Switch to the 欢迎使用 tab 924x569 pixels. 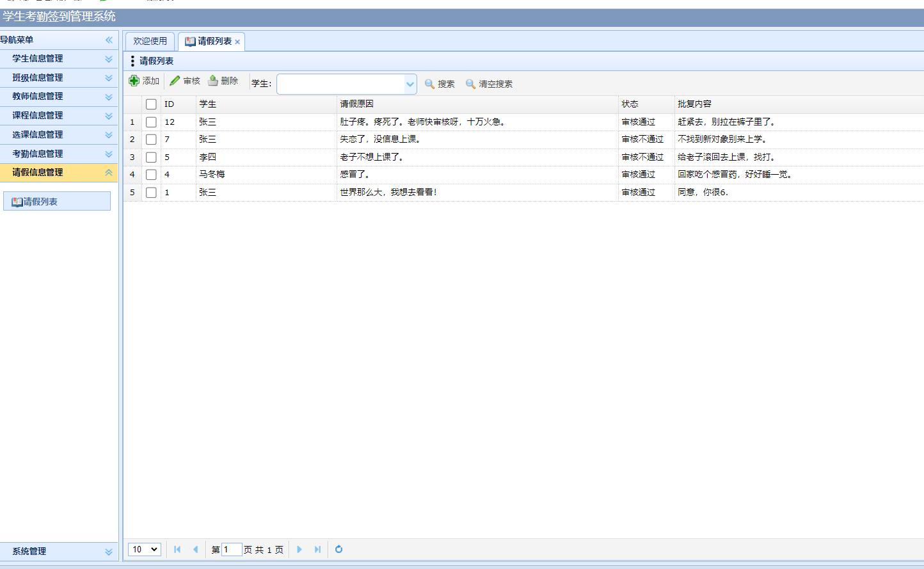[150, 41]
